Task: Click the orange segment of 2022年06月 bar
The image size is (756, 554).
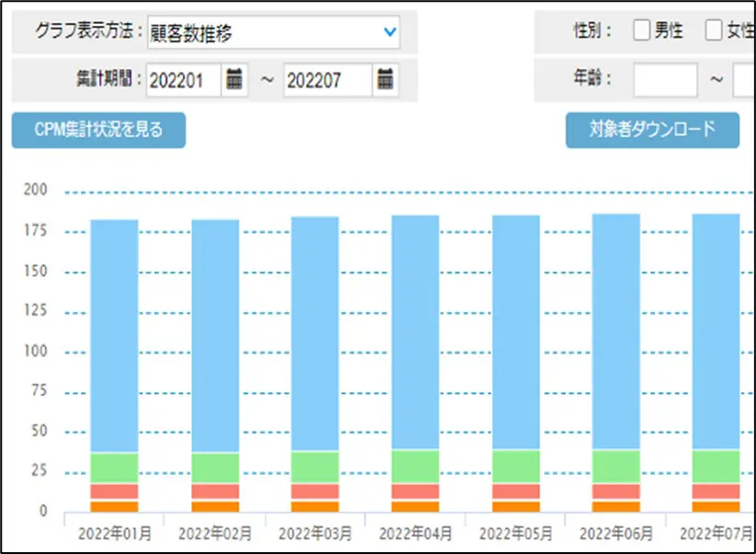Action: pos(615,506)
